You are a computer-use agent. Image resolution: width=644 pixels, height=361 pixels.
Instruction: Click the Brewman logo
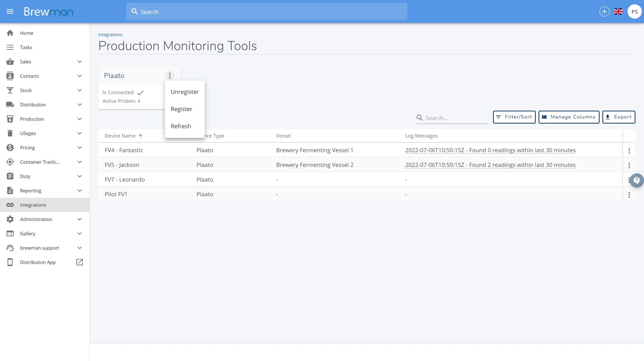(x=49, y=12)
